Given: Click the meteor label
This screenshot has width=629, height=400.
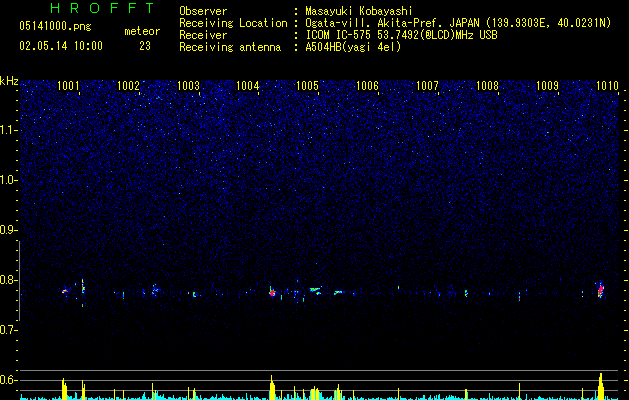Looking at the screenshot, I should 142,31.
